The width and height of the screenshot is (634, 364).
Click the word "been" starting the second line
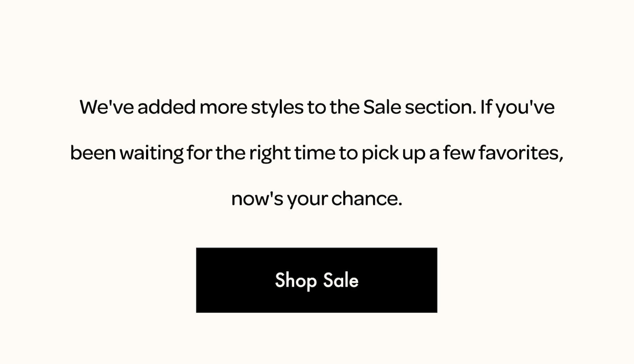[93, 153]
